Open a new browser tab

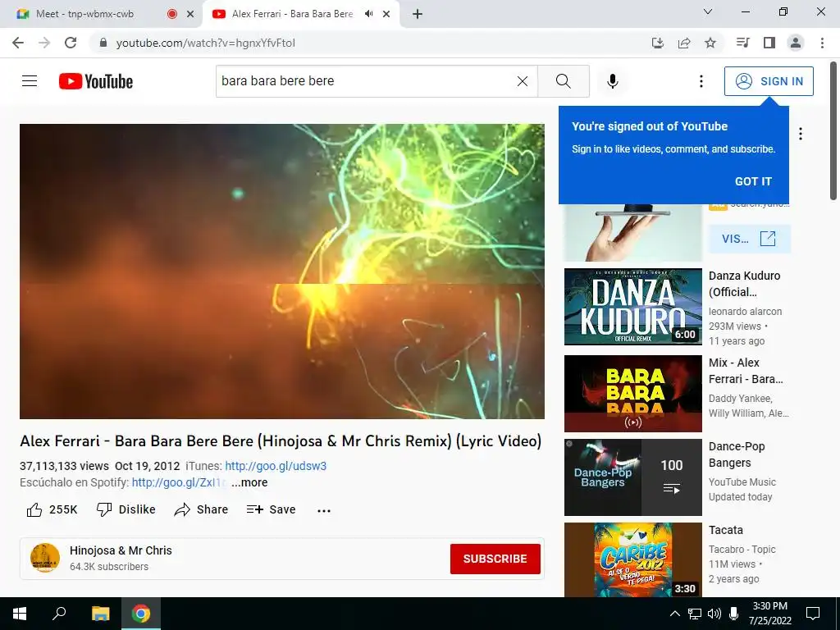(418, 14)
